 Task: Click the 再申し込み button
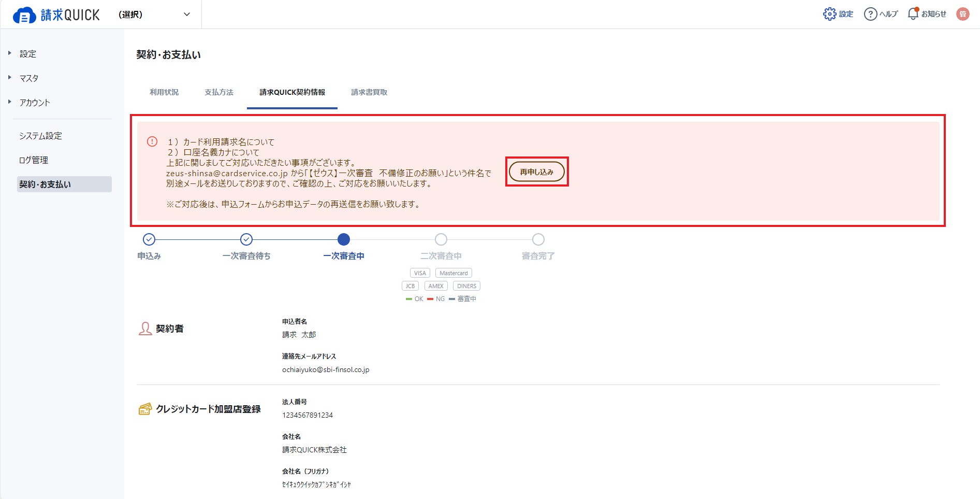[x=537, y=172]
